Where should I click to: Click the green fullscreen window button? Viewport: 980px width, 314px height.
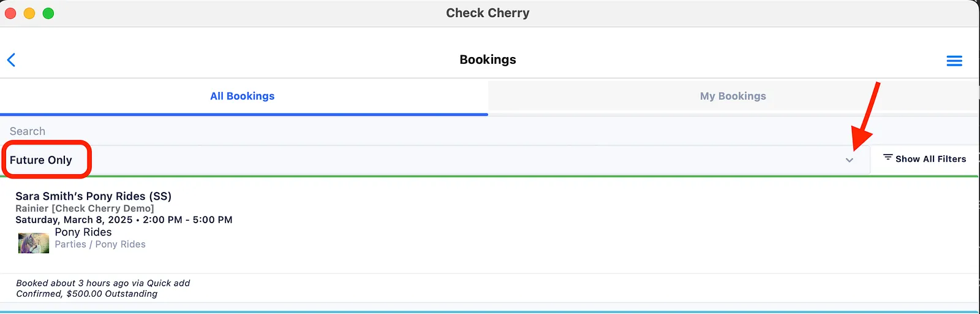coord(48,13)
